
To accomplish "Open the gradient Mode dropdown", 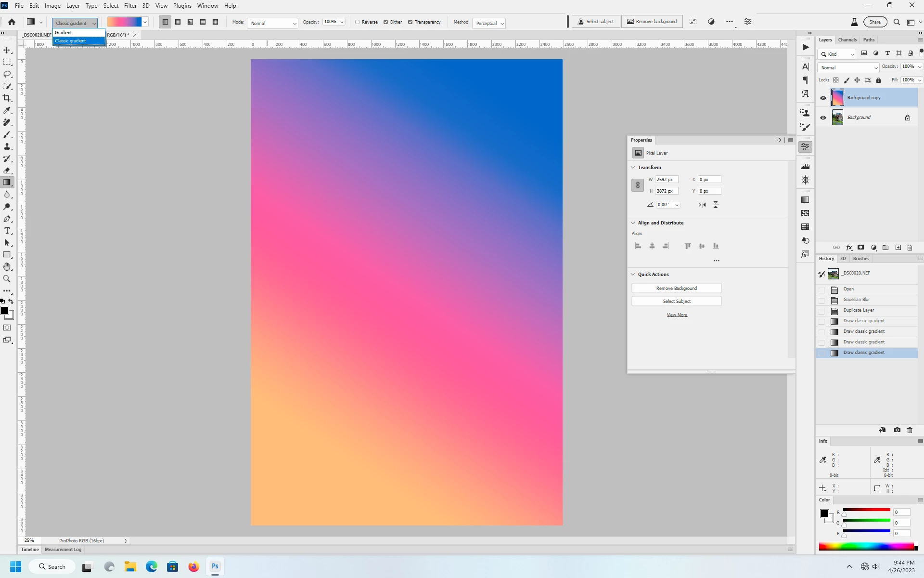I will 272,23.
